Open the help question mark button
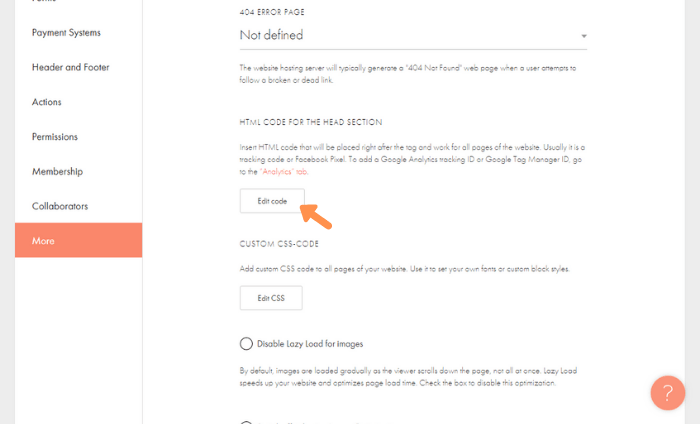The height and width of the screenshot is (424, 700). point(667,393)
